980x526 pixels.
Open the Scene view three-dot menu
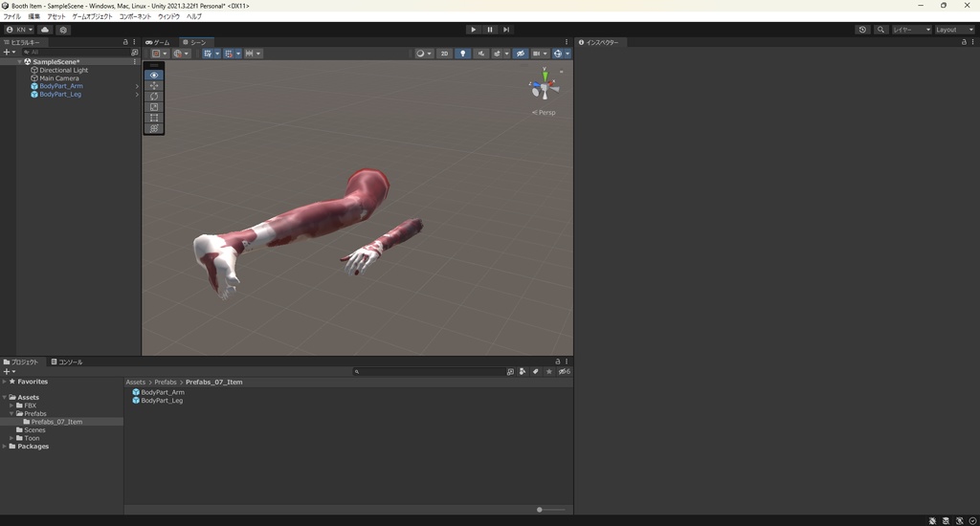point(567,42)
